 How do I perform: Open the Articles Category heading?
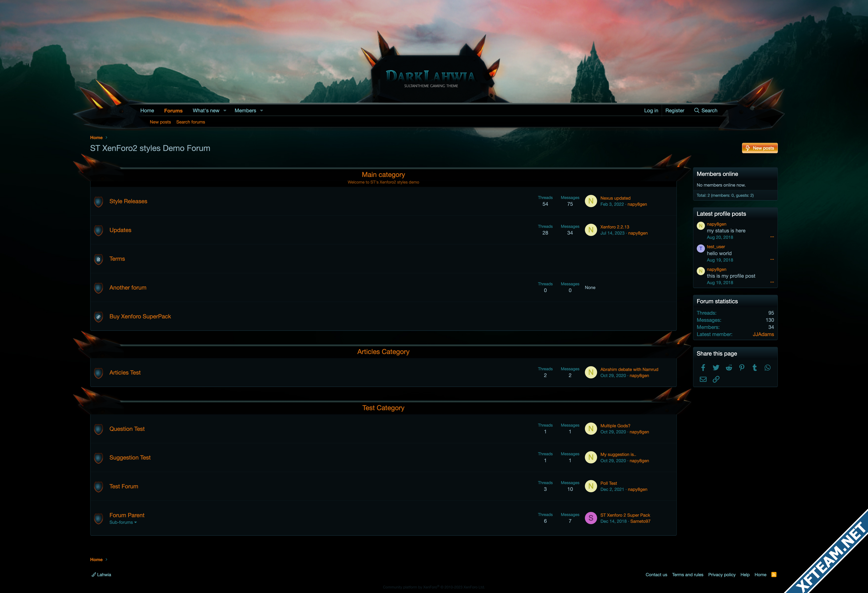(383, 352)
